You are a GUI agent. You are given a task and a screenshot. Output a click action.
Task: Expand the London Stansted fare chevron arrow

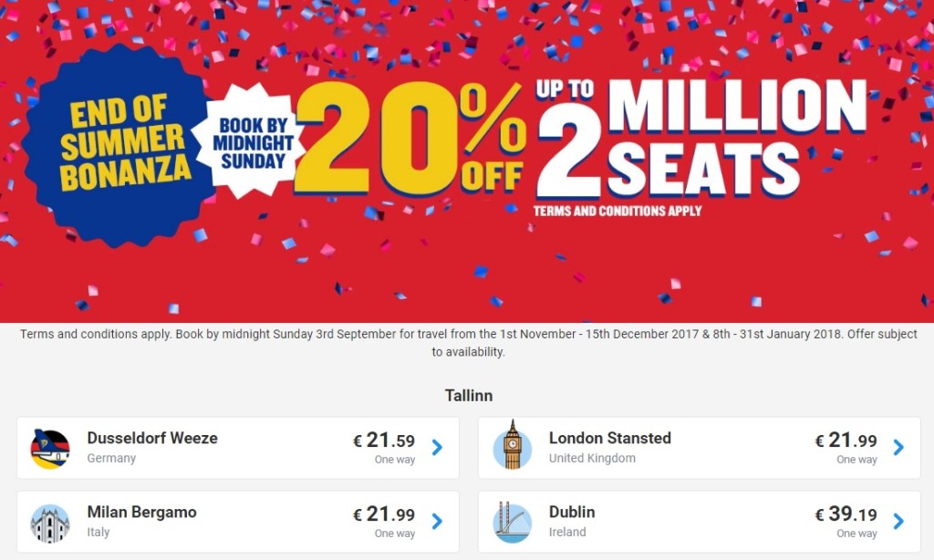coord(898,448)
